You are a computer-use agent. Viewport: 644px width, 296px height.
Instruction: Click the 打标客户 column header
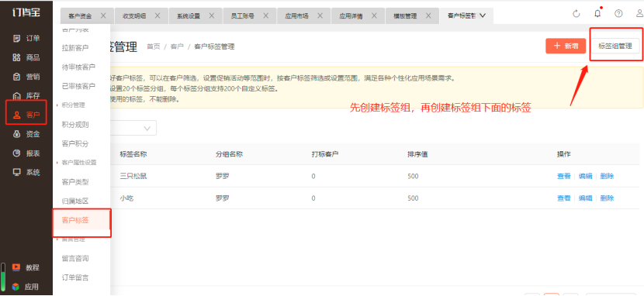325,154
